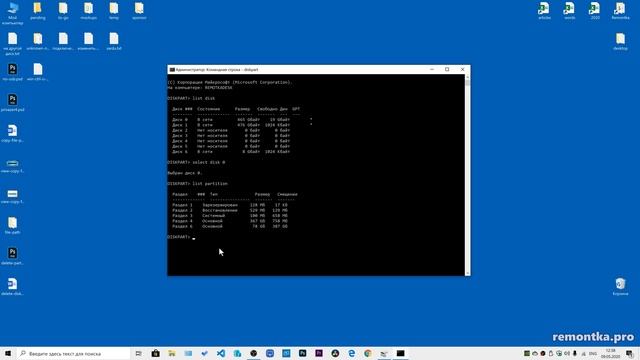Open Microsoft Edge from the taskbar
The width and height of the screenshot is (640, 360).
pos(351,353)
